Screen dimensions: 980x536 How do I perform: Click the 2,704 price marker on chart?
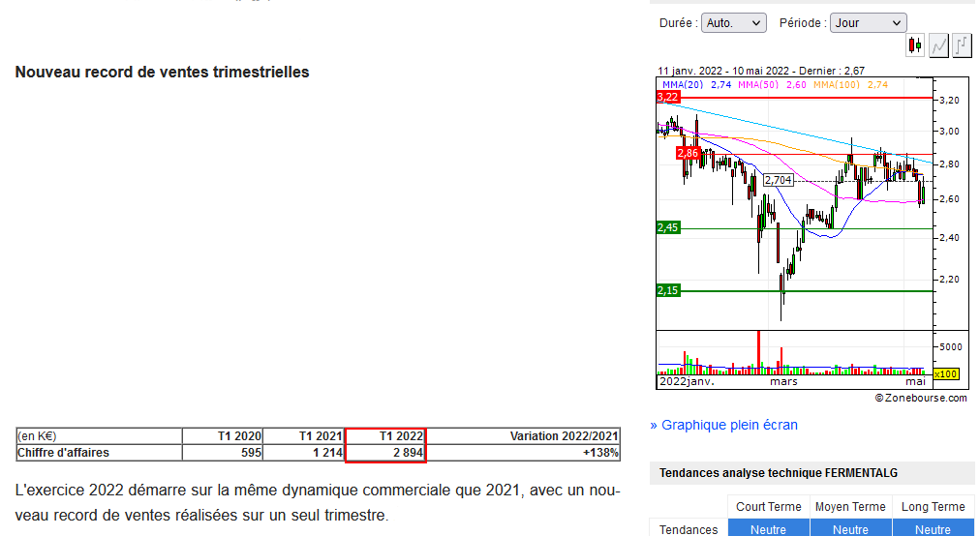[779, 180]
